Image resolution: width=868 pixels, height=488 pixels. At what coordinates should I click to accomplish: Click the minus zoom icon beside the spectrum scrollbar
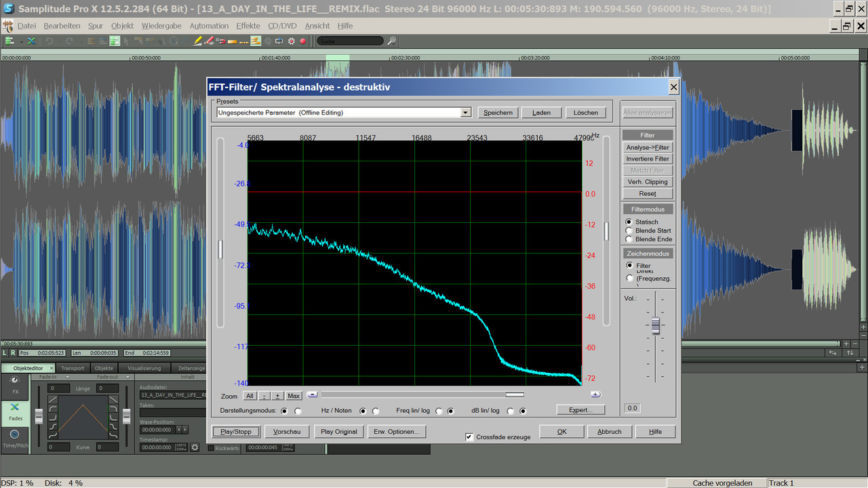tap(311, 394)
